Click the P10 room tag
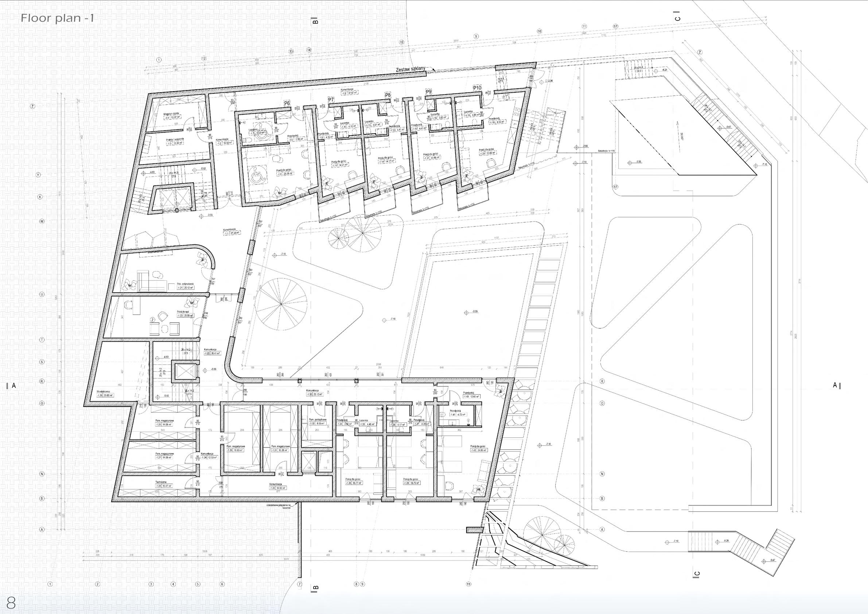868x614 pixels. tap(477, 88)
